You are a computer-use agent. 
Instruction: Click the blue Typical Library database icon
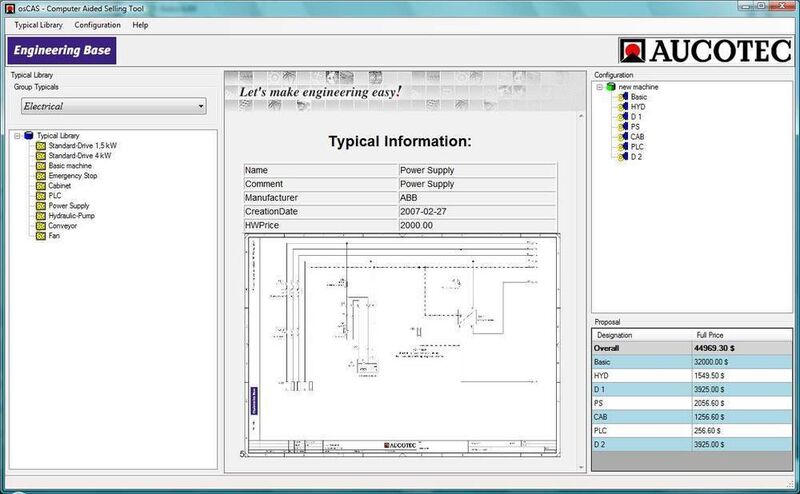(x=29, y=135)
